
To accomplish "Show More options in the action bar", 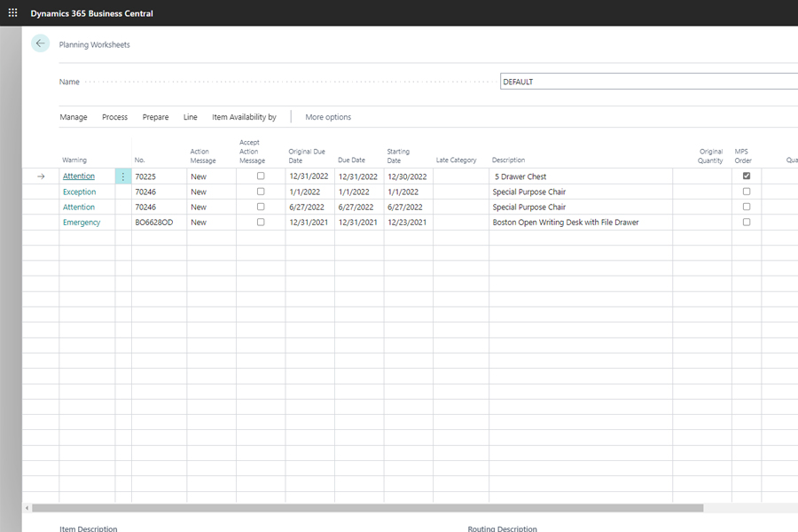I will coord(328,117).
